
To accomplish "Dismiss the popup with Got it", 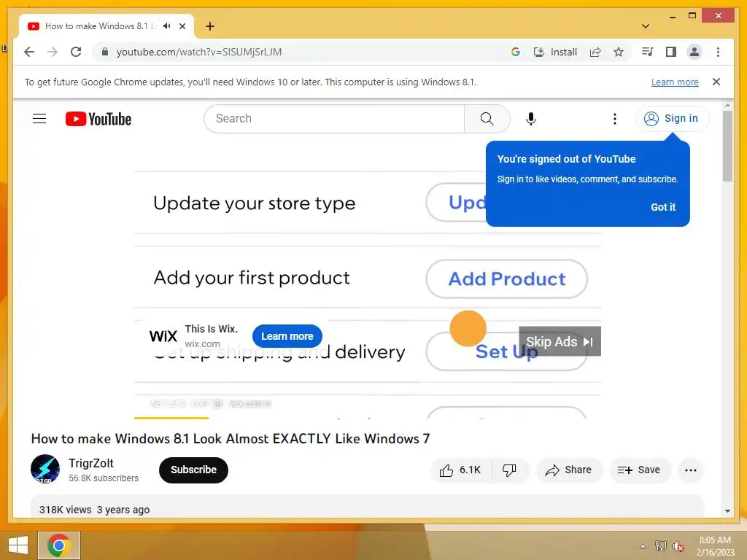I will (662, 207).
